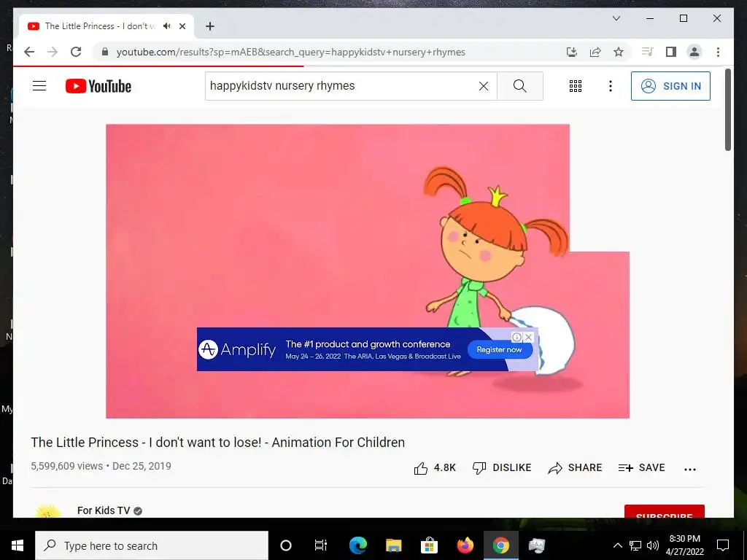Close the Amplify ad overlay

(x=528, y=337)
